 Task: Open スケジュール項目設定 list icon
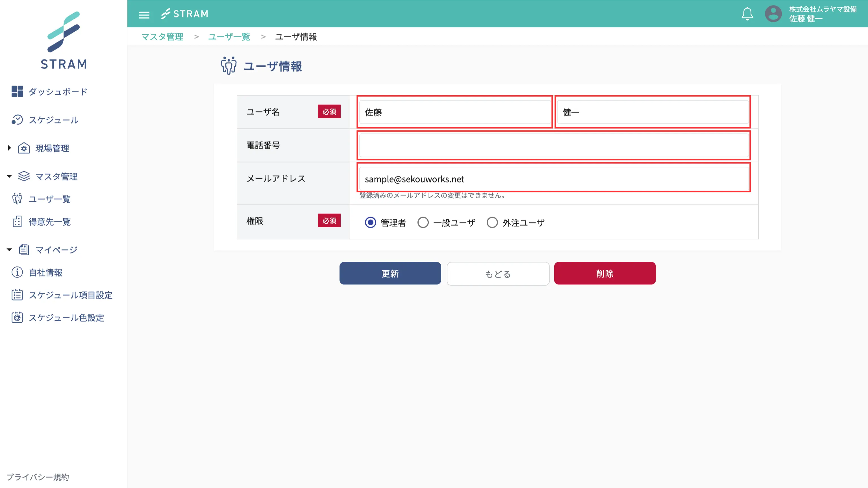(x=17, y=295)
